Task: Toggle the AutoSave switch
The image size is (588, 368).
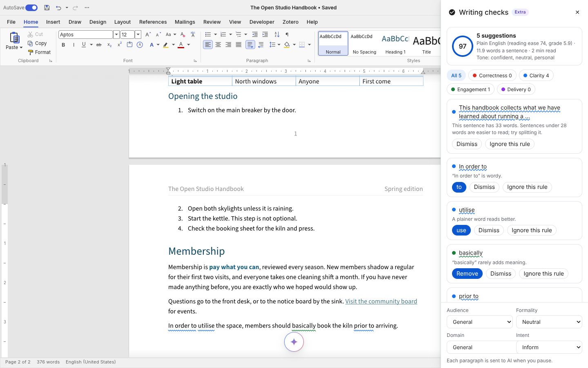Action: point(31,8)
